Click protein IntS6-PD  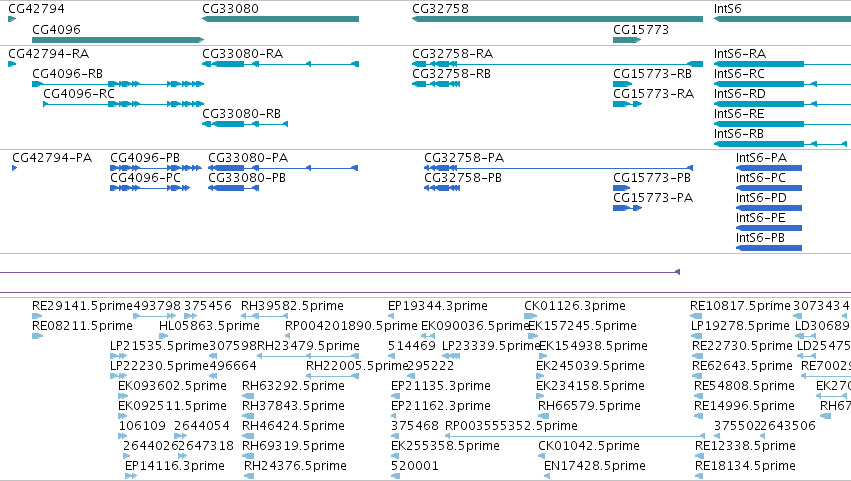pos(761,198)
